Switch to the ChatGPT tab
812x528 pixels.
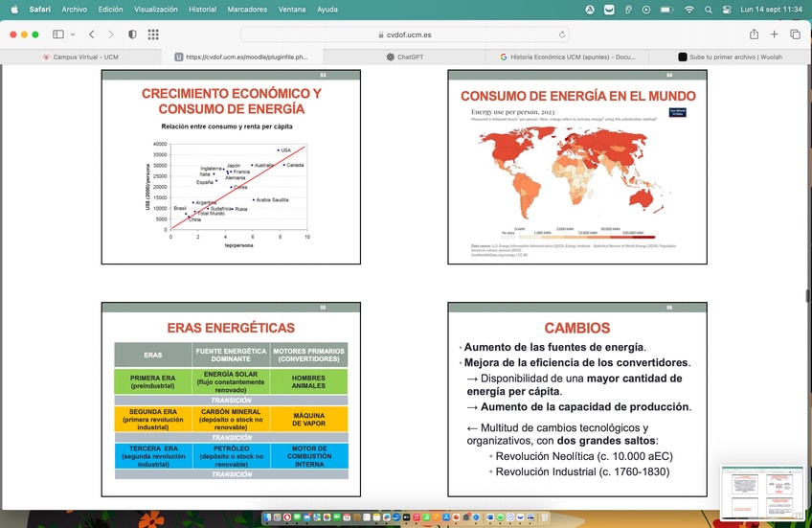[x=404, y=57]
